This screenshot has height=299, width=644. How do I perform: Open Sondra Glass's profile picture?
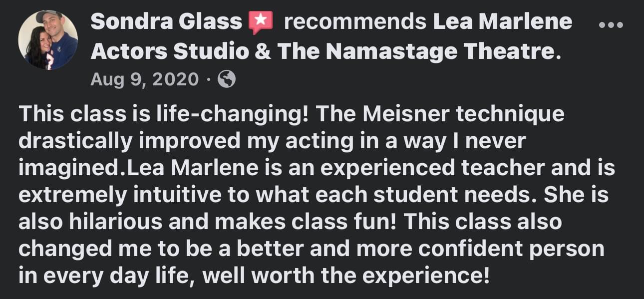48,40
